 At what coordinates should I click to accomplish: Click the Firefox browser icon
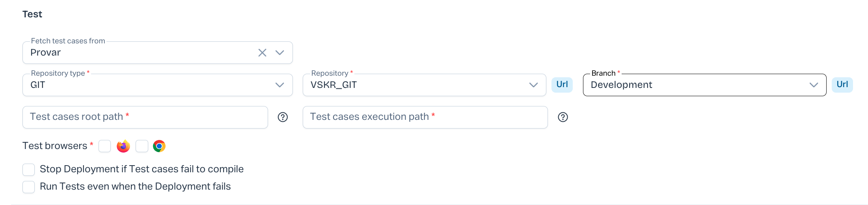123,146
